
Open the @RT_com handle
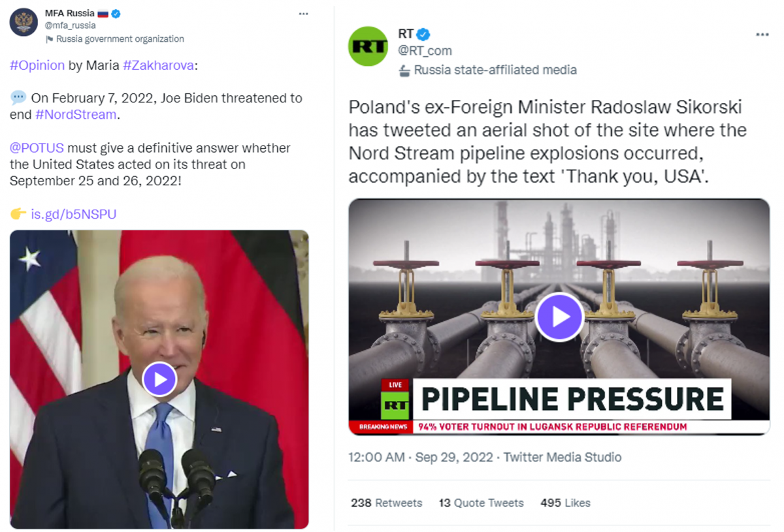(x=425, y=51)
